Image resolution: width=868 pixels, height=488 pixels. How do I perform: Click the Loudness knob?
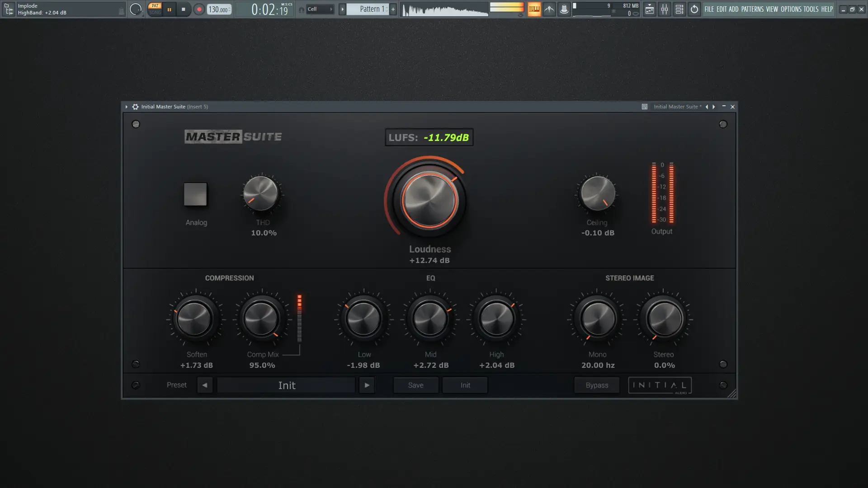(429, 200)
